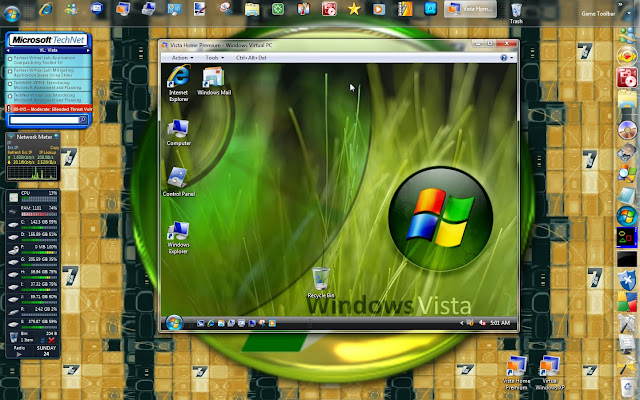640x400 pixels.
Task: Click the C: drive usage bar
Action: [39, 228]
